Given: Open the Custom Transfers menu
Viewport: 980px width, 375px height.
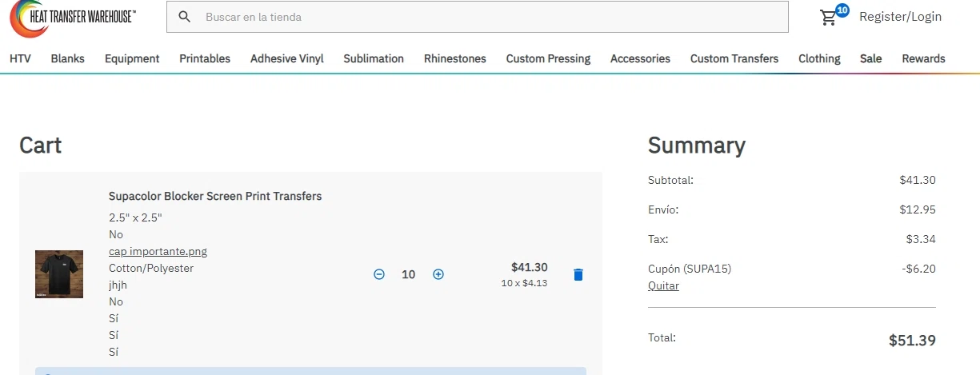Looking at the screenshot, I should click(x=734, y=58).
